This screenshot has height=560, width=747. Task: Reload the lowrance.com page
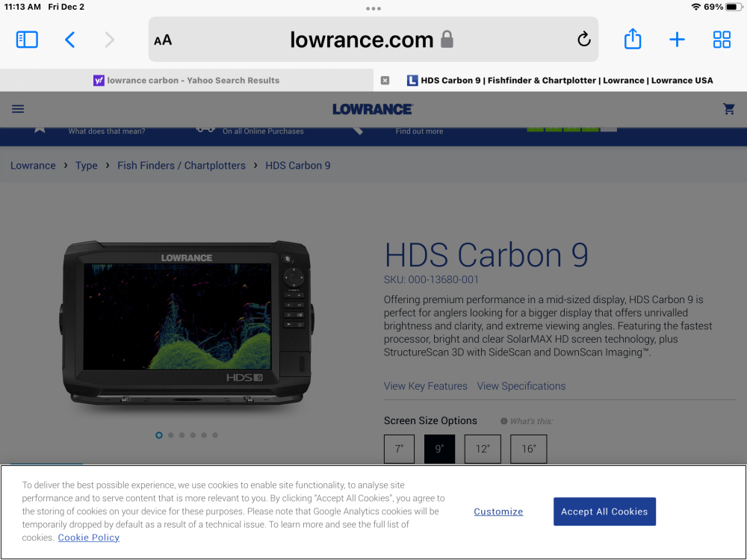tap(583, 39)
